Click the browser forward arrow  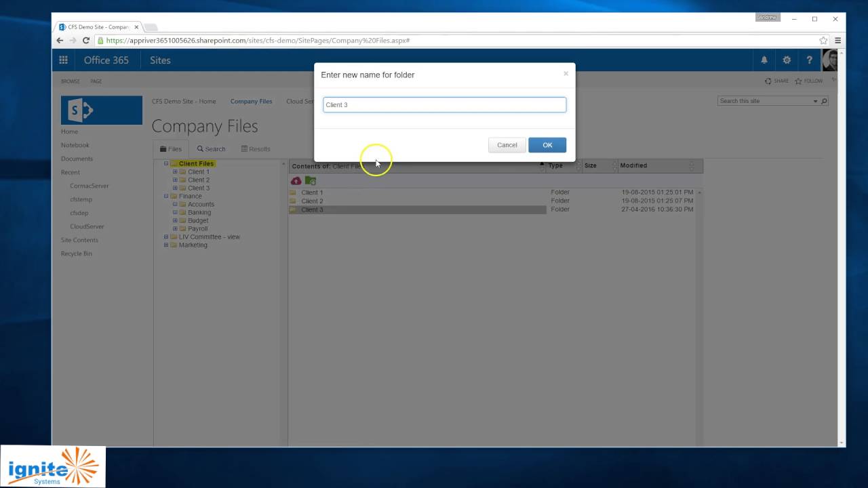point(73,41)
